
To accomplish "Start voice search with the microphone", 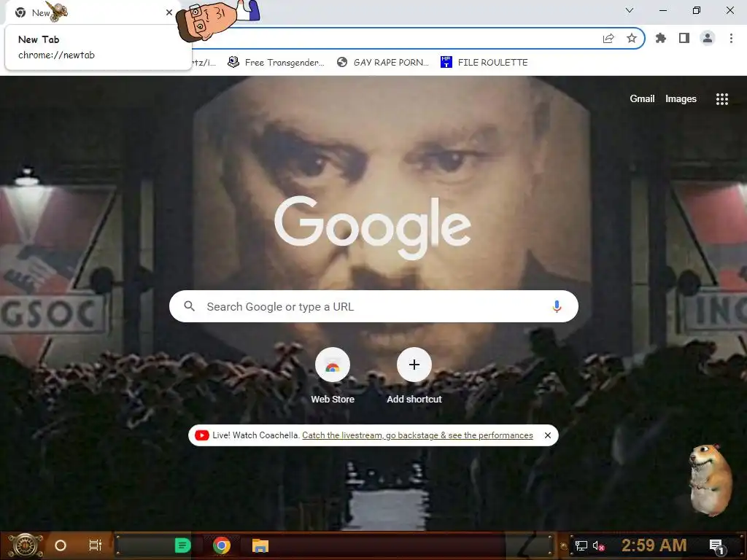I will tap(557, 306).
